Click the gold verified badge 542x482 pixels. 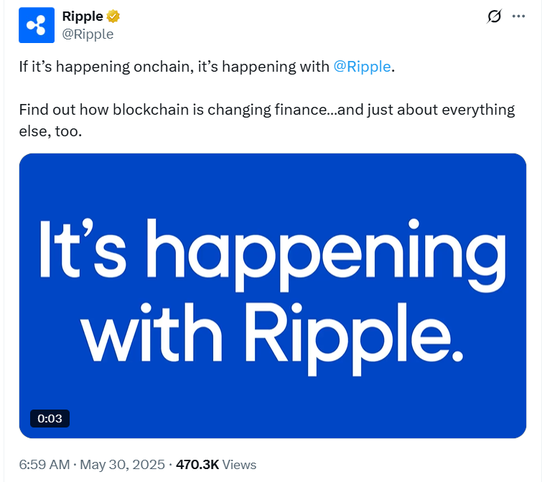[113, 16]
